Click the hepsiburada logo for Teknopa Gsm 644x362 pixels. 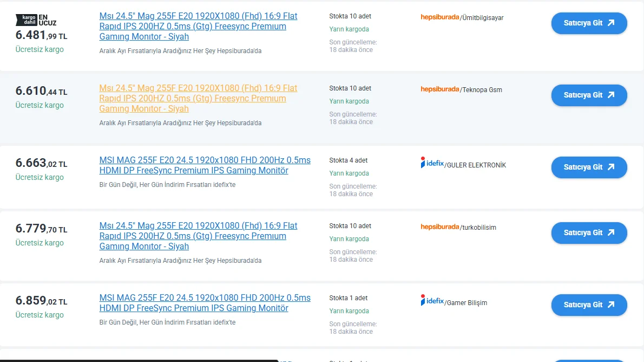coord(439,89)
